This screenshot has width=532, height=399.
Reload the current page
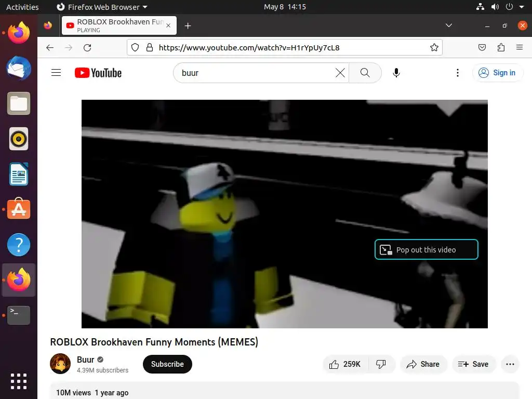87,47
